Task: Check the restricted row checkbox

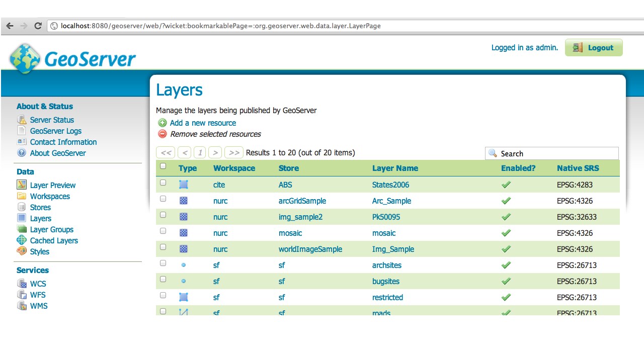Action: click(163, 296)
